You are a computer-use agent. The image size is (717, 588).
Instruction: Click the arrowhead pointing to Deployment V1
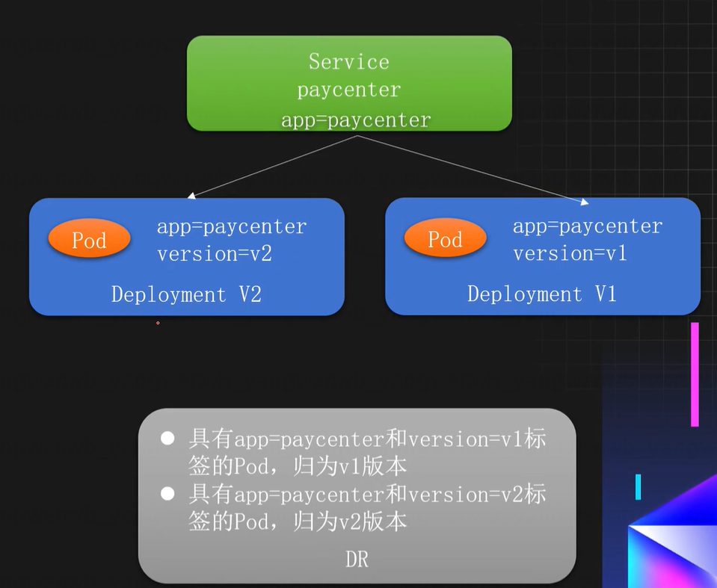[x=585, y=201]
